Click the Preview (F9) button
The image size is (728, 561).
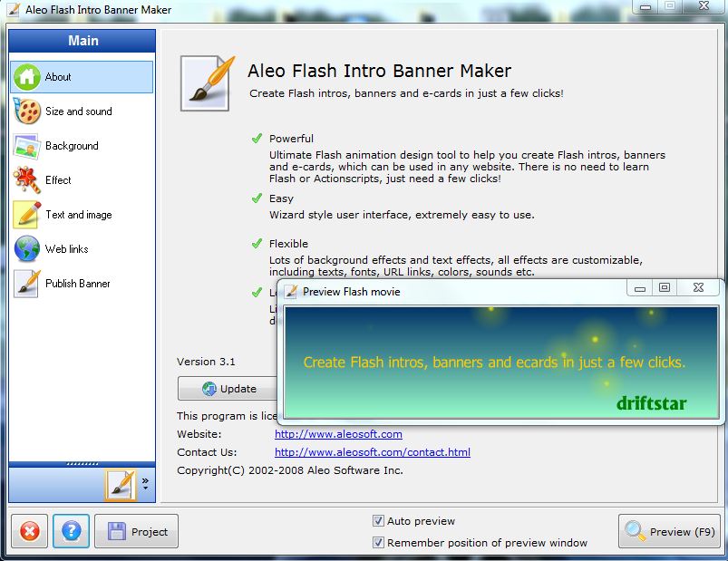669,531
